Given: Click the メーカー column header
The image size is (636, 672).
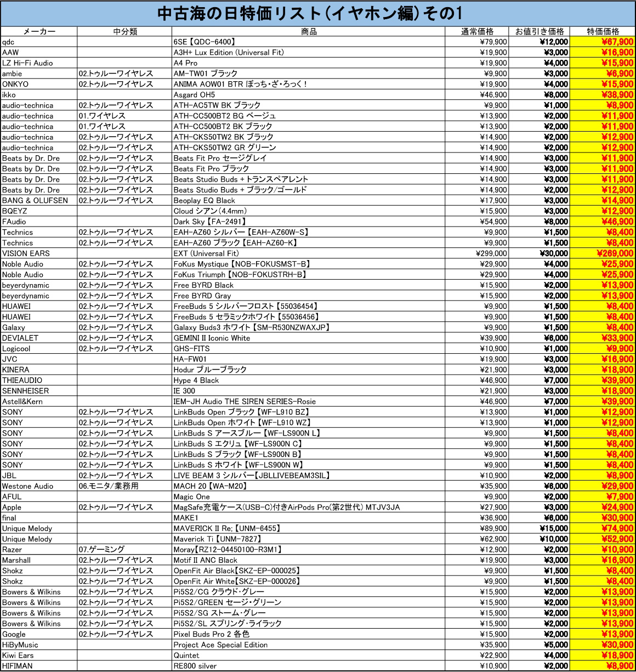Looking at the screenshot, I should coord(39,32).
